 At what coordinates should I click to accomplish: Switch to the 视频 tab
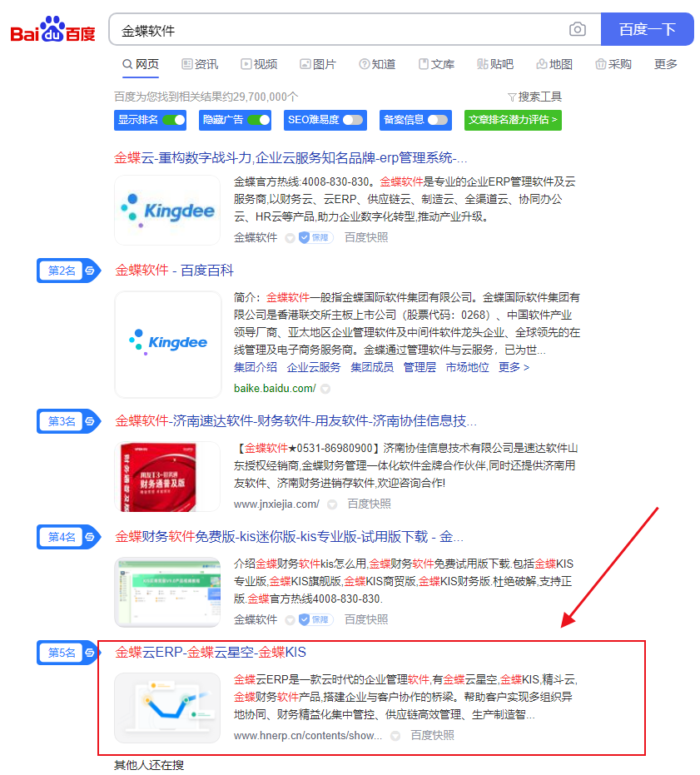click(x=259, y=64)
